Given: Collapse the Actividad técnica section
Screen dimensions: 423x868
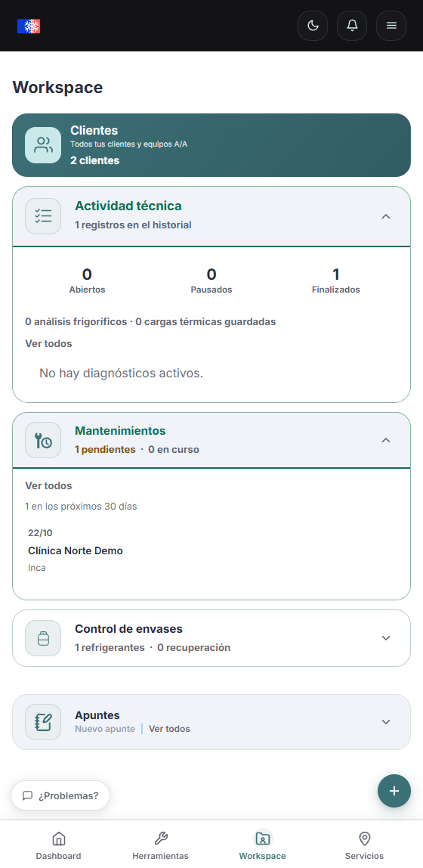Looking at the screenshot, I should [x=386, y=216].
